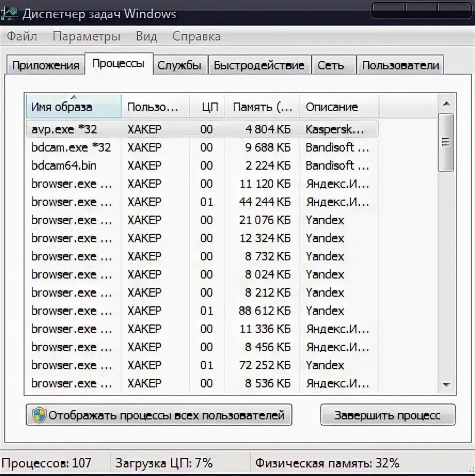Viewport: 475px width, 476px height.
Task: Click Физическая память: 32% status entry
Action: coord(327,463)
